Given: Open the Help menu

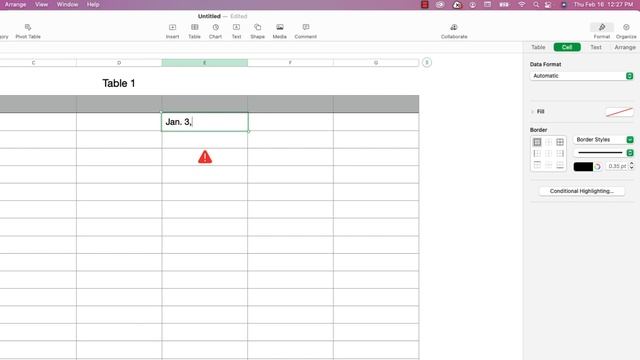Looking at the screenshot, I should [x=93, y=4].
